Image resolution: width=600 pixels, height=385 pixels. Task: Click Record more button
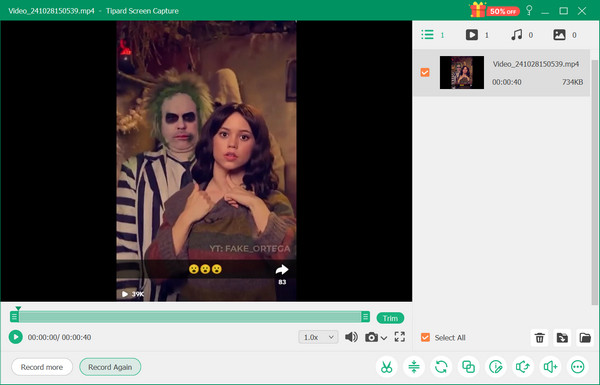pos(42,367)
